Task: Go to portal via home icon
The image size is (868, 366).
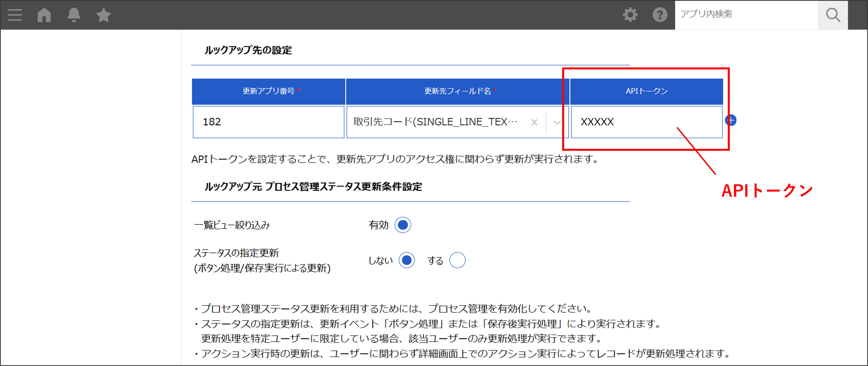Action: point(44,15)
